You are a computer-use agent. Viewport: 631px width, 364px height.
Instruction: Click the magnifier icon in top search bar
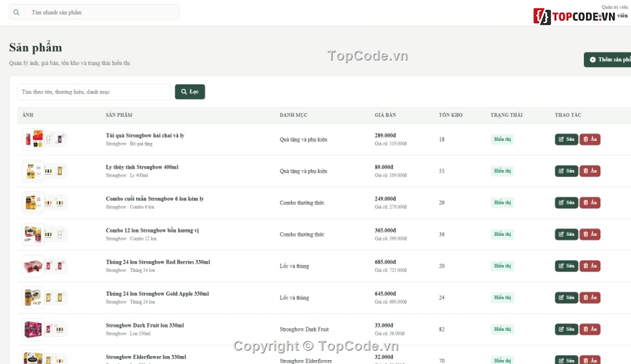click(x=17, y=13)
